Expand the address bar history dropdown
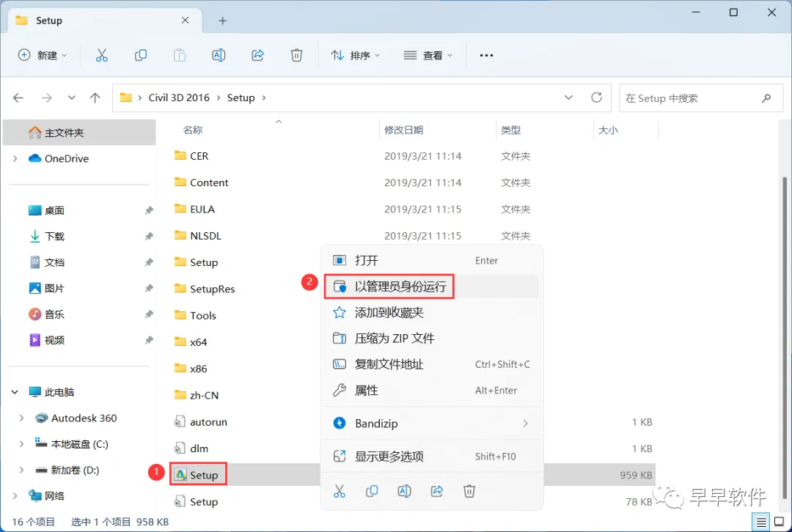This screenshot has height=532, width=792. (569, 97)
